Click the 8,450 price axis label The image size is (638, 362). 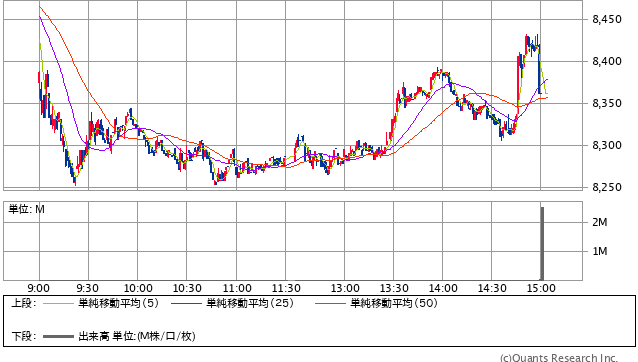(607, 20)
